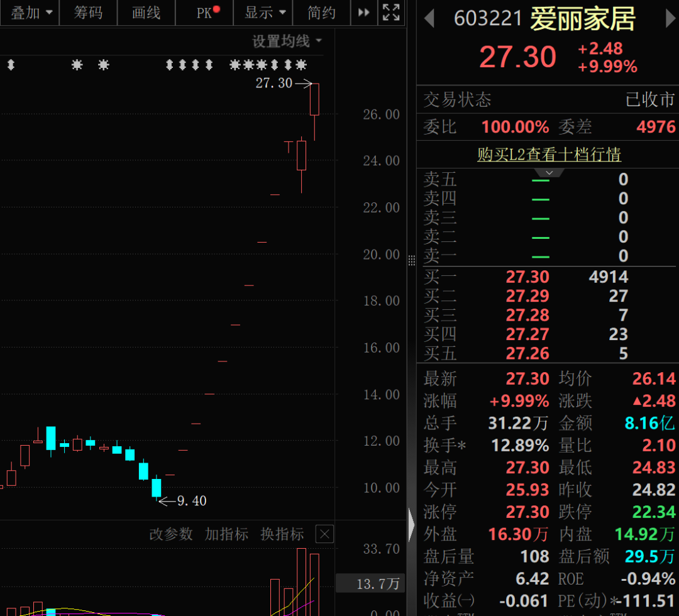The height and width of the screenshot is (616, 679).
Task: Click the 买三 price 27.28
Action: [527, 315]
